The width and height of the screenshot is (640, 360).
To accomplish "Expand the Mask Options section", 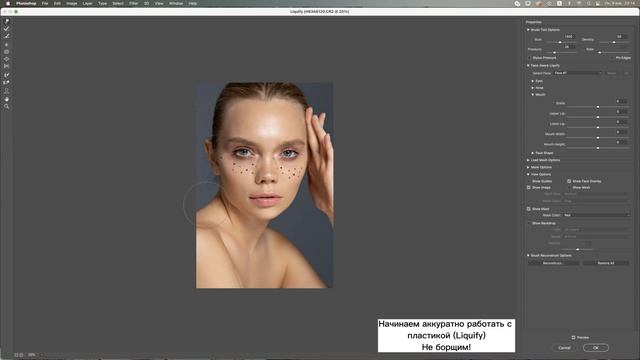I will 528,167.
